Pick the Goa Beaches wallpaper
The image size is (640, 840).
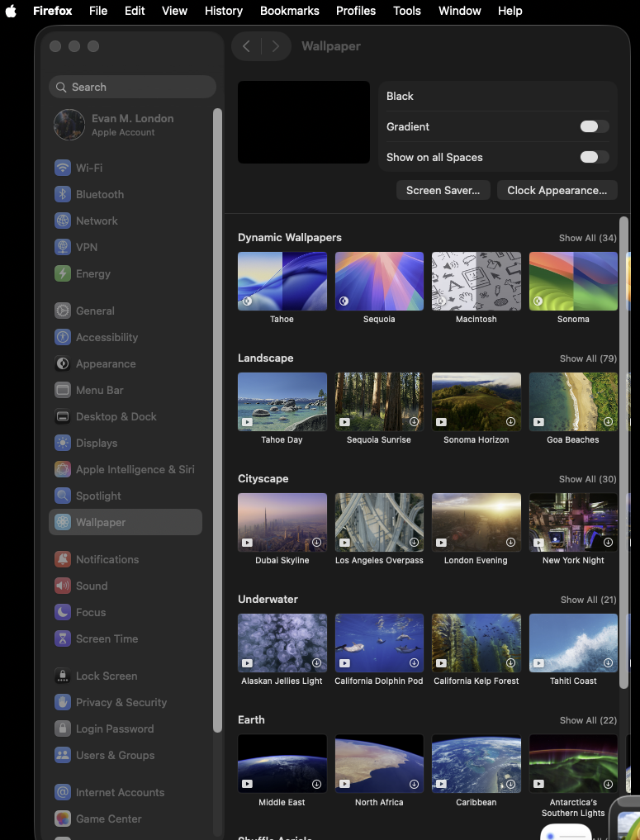pyautogui.click(x=573, y=401)
